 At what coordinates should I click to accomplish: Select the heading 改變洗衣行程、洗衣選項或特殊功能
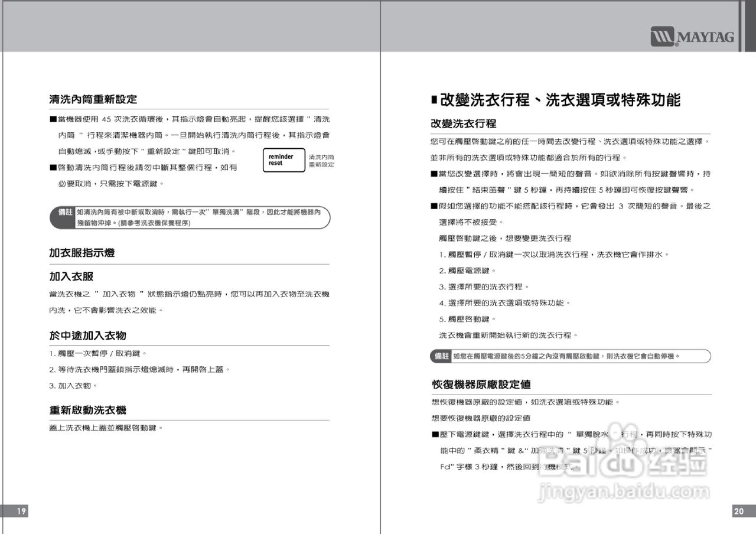(x=557, y=101)
